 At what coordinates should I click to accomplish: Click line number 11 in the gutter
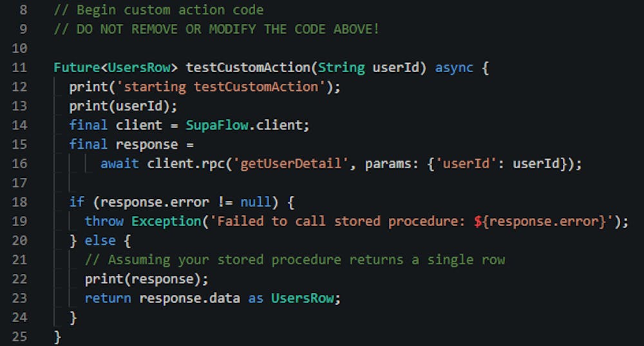pyautogui.click(x=19, y=68)
